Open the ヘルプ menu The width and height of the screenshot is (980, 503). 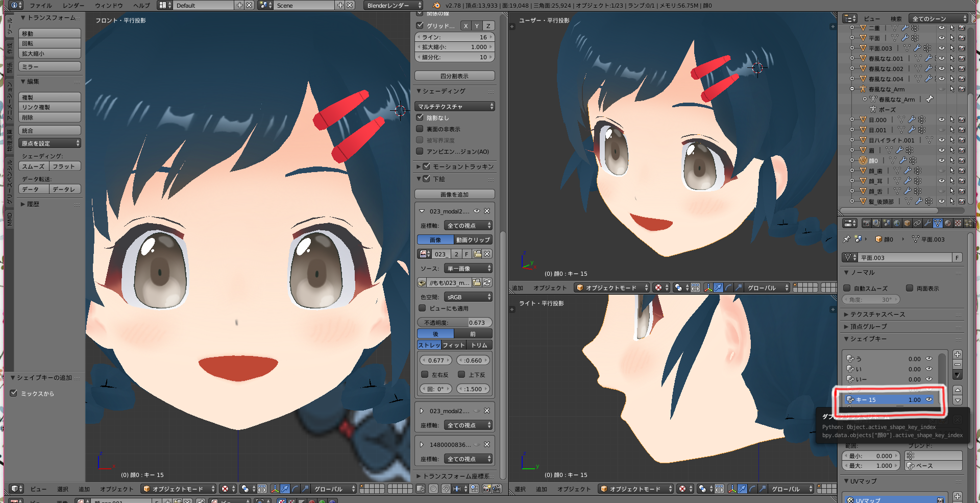click(x=141, y=5)
